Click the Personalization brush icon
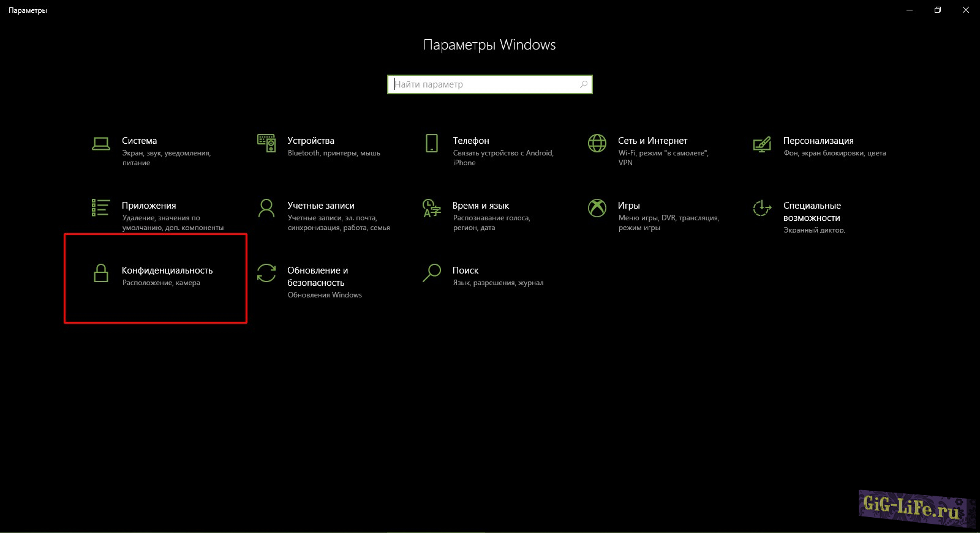 (x=762, y=144)
